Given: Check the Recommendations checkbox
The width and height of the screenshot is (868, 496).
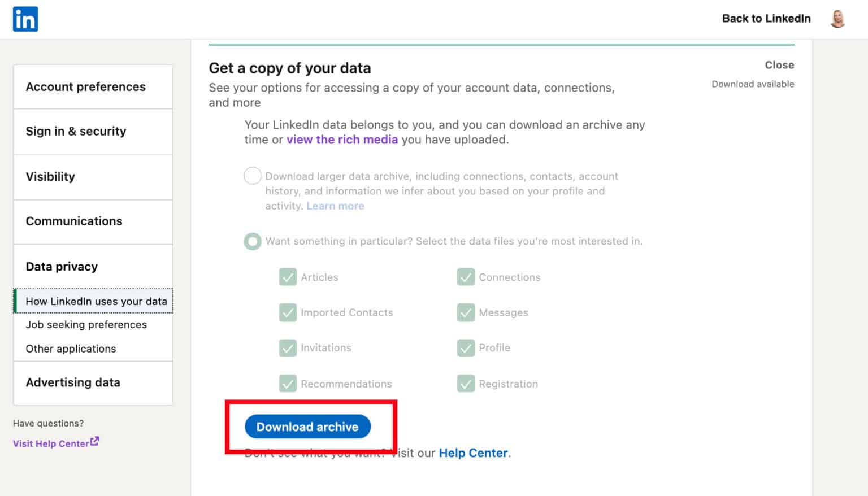Looking at the screenshot, I should 288,384.
